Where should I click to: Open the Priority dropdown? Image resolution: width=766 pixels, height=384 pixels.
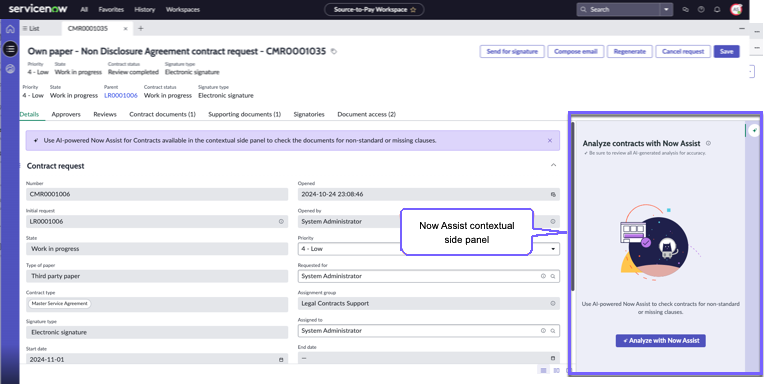(428, 249)
